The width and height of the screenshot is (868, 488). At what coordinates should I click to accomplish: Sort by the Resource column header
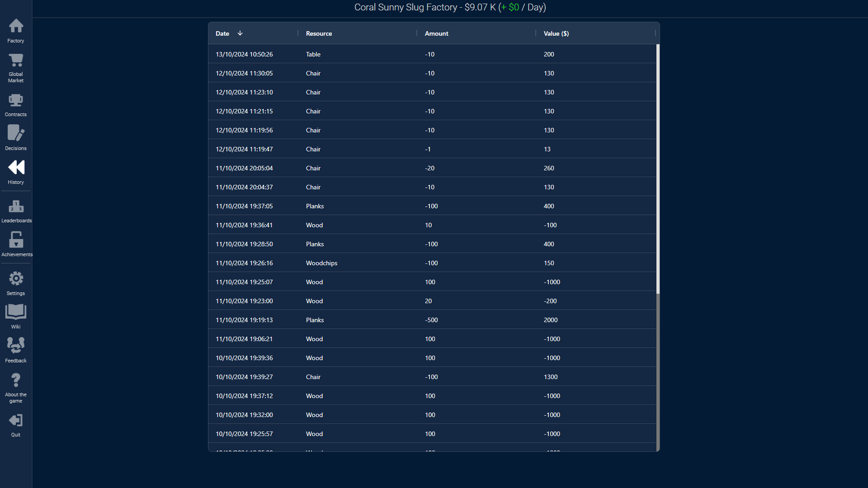tap(319, 33)
